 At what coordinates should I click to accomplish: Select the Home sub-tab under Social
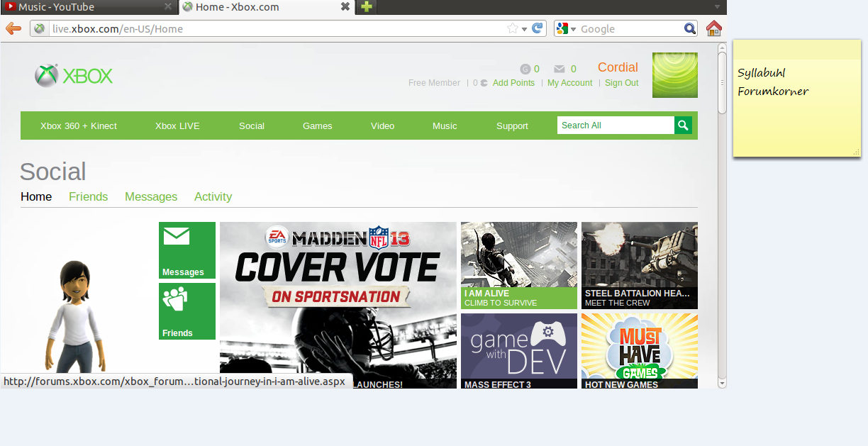point(36,196)
